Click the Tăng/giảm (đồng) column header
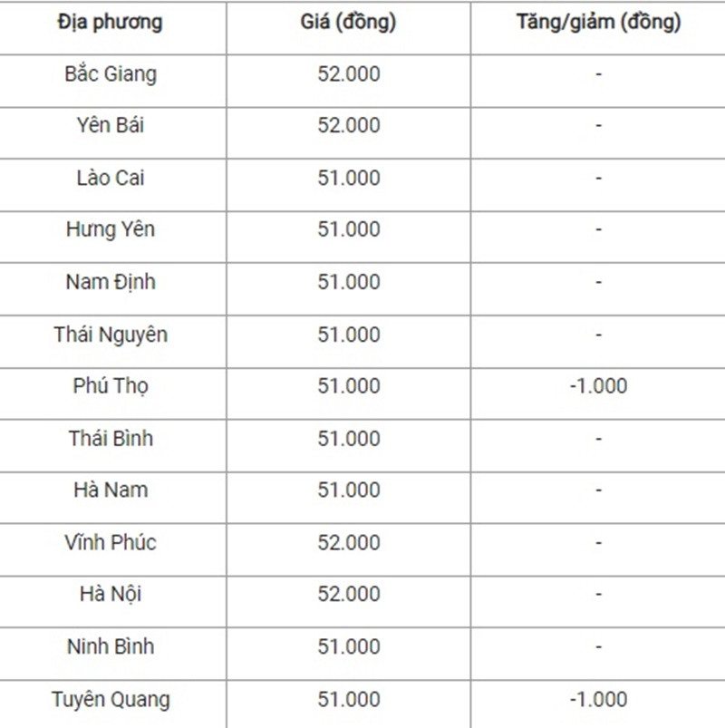Viewport: 725px width, 728px height. click(x=599, y=23)
